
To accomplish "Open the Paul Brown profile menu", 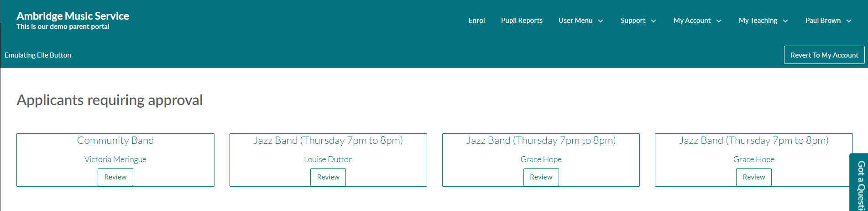I will (828, 21).
